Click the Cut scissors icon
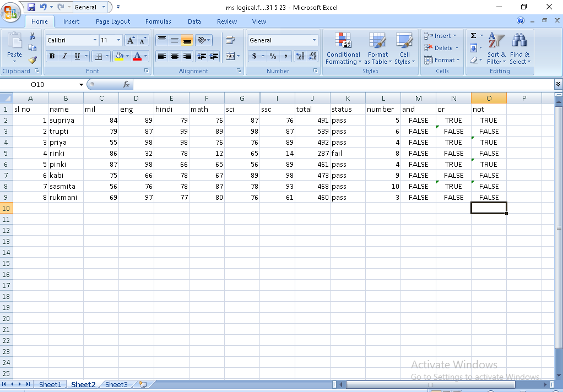This screenshot has width=563, height=392. coord(32,36)
